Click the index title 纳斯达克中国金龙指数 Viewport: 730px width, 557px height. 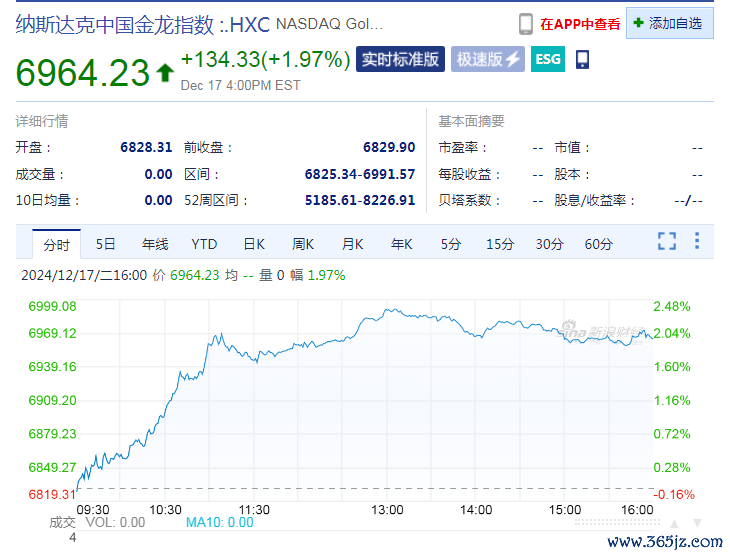(115, 24)
